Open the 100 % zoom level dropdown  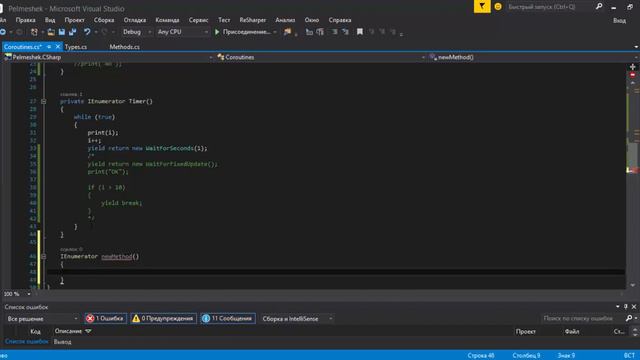point(17,294)
